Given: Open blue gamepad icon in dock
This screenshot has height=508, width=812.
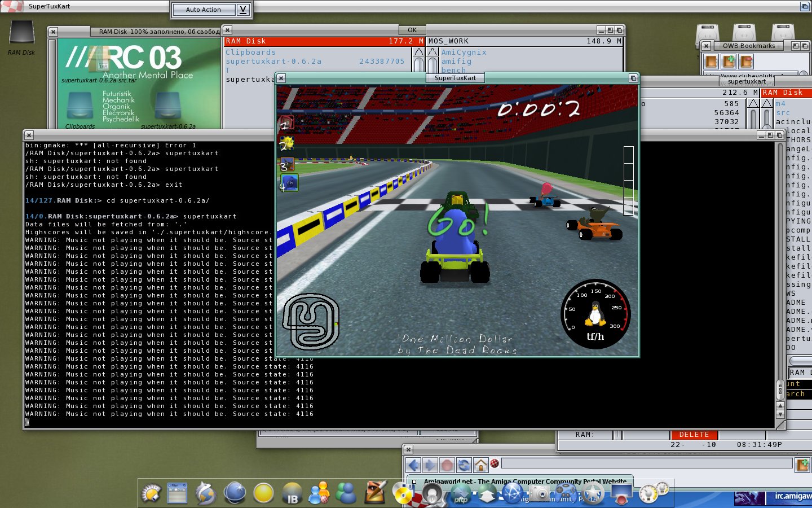Looking at the screenshot, I should 567,493.
